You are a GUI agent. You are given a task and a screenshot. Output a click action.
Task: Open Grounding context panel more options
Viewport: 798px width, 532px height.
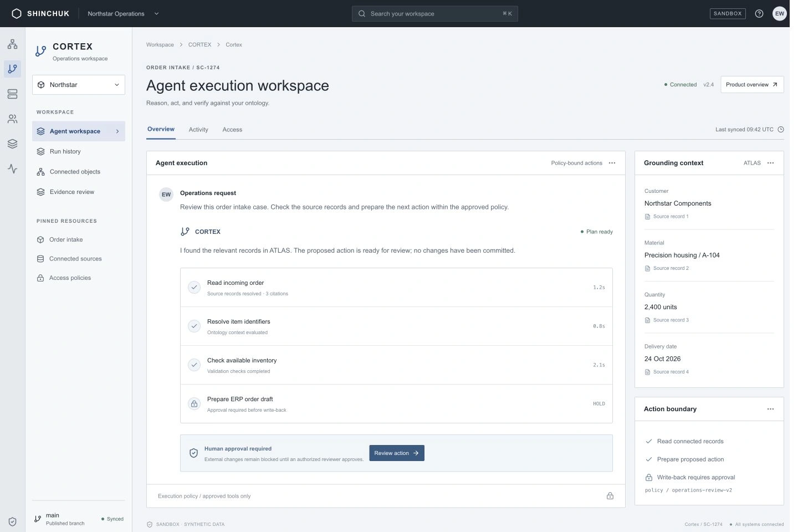pos(770,163)
